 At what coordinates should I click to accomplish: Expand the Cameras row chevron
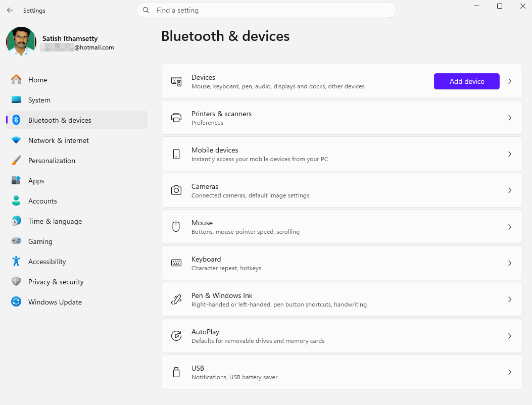tap(510, 190)
